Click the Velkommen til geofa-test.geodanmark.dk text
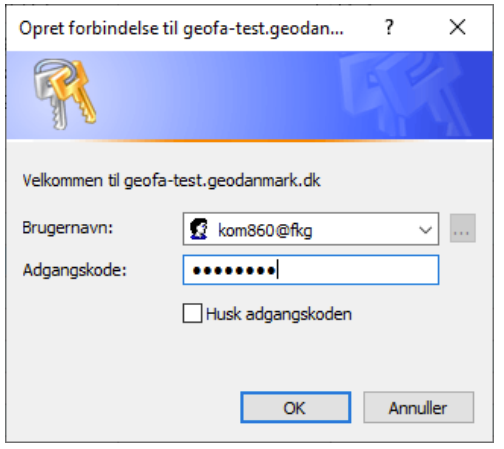 171,181
